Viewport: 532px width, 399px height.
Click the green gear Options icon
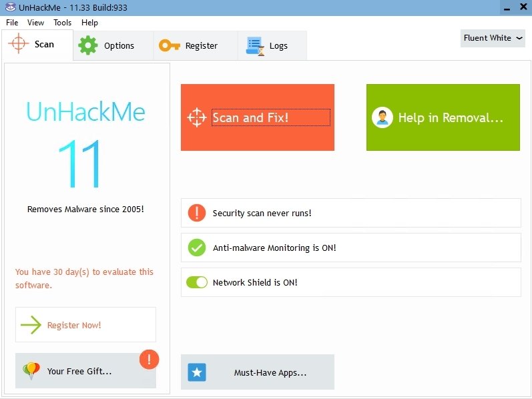[88, 45]
